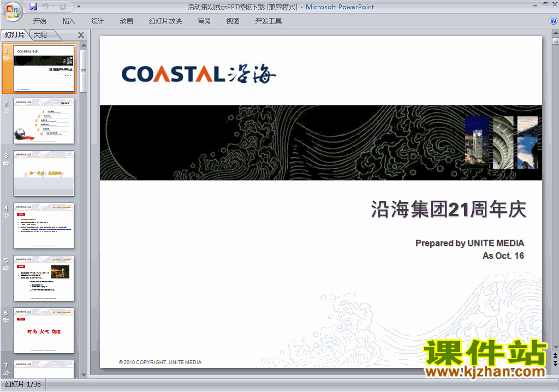559x392 pixels.
Task: Select slide 2 Contents thumbnail
Action: coord(44,121)
